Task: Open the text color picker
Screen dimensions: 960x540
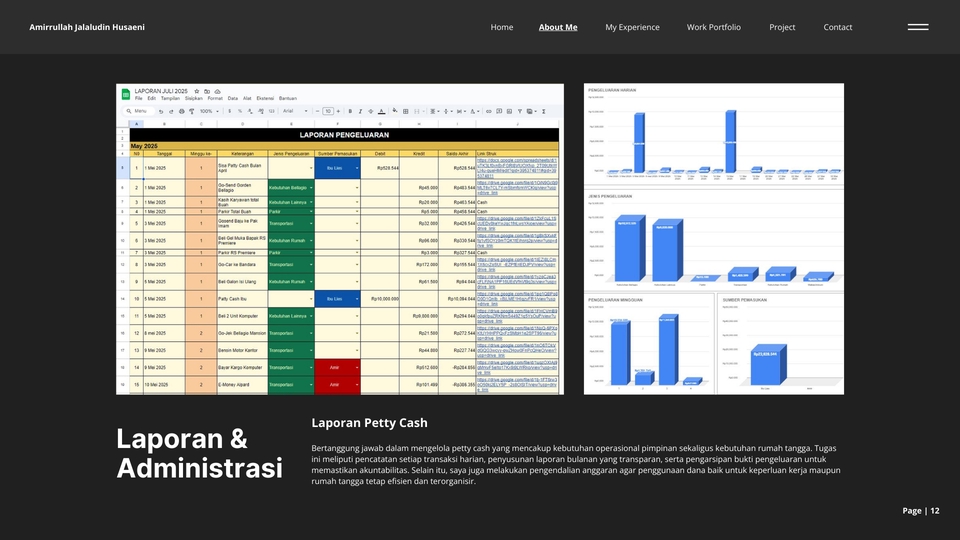Action: point(381,111)
